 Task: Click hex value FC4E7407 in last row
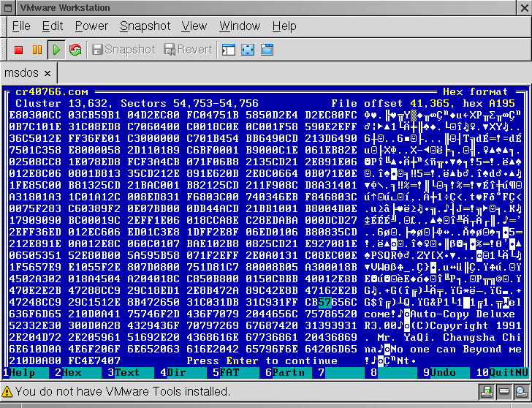point(94,360)
